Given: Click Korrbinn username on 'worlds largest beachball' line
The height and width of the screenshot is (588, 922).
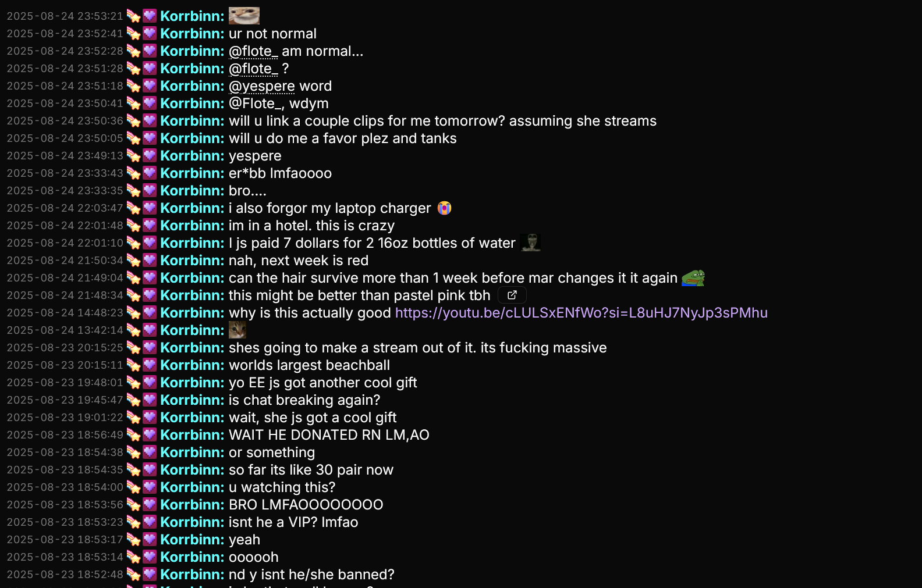Looking at the screenshot, I should 192,365.
